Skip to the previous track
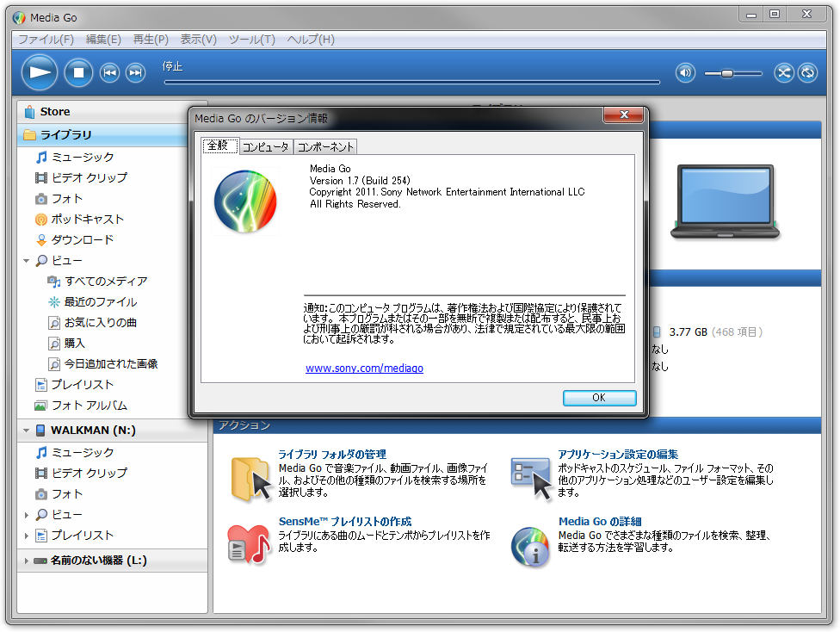 point(110,72)
